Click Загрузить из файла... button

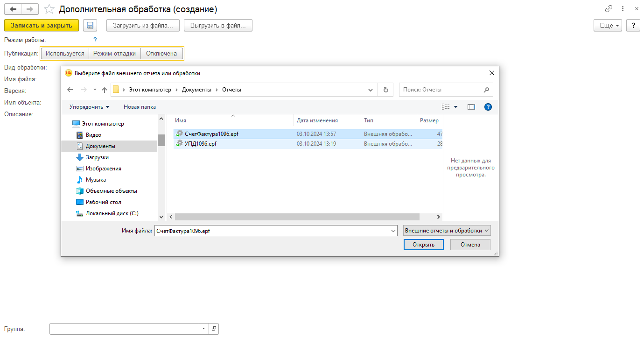[143, 26]
